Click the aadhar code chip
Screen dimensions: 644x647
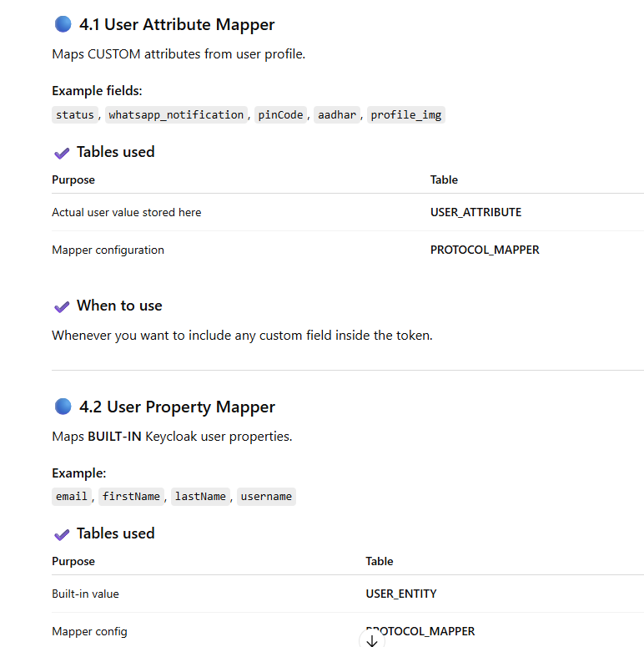coord(337,115)
